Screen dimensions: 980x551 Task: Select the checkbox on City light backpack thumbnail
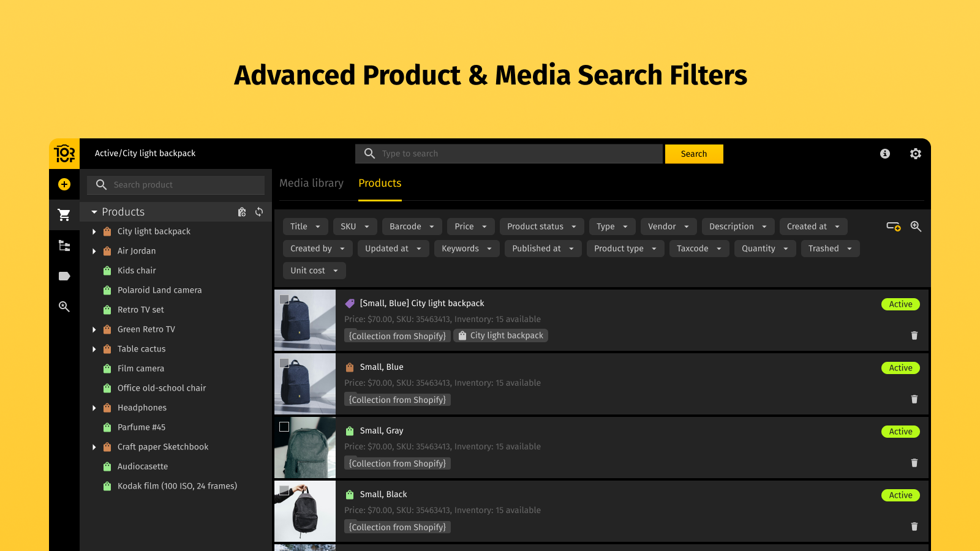pos(284,299)
